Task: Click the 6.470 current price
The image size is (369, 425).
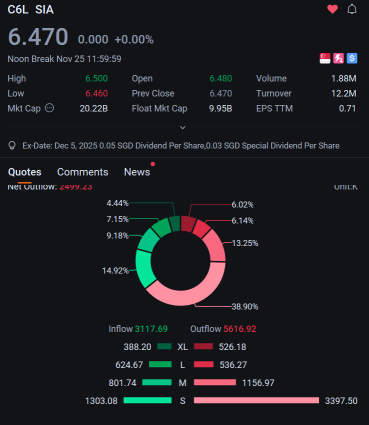Action: click(38, 37)
